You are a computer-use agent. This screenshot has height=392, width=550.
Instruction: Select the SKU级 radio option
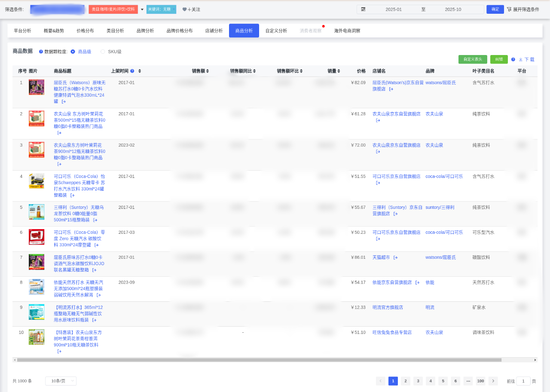tap(103, 52)
